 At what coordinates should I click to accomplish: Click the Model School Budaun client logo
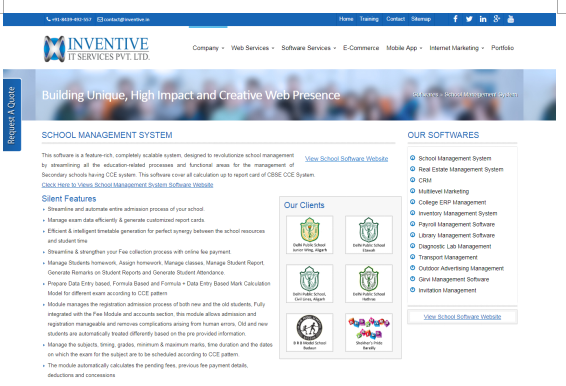point(310,333)
